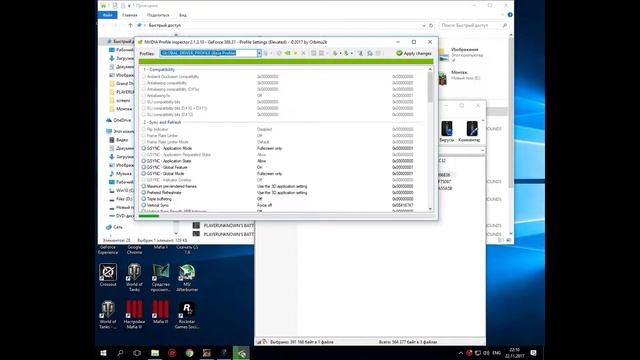Click the last toolbar icon before Apply changes

[x=378, y=53]
